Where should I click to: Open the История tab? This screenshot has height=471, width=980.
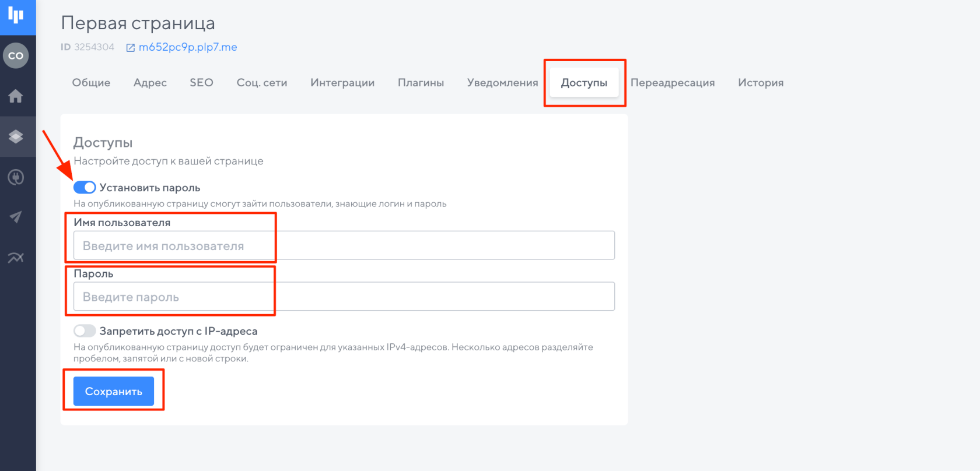click(x=761, y=83)
